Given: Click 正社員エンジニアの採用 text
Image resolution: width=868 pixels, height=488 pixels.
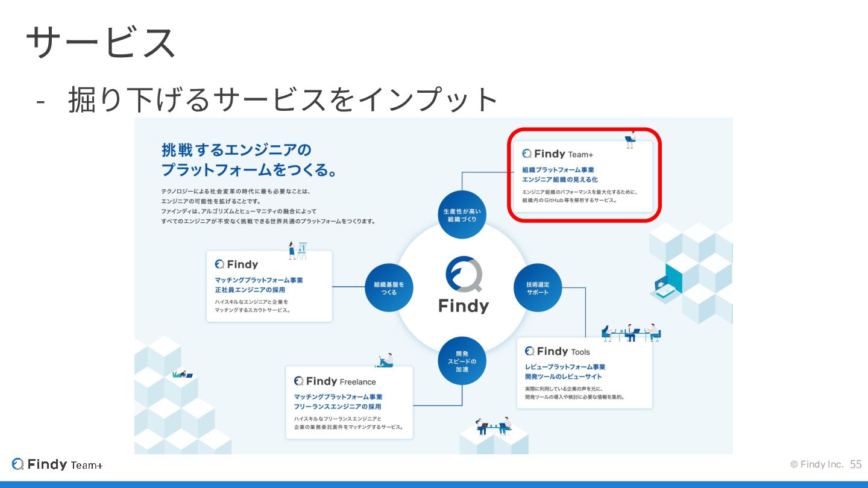Looking at the screenshot, I should pos(250,290).
